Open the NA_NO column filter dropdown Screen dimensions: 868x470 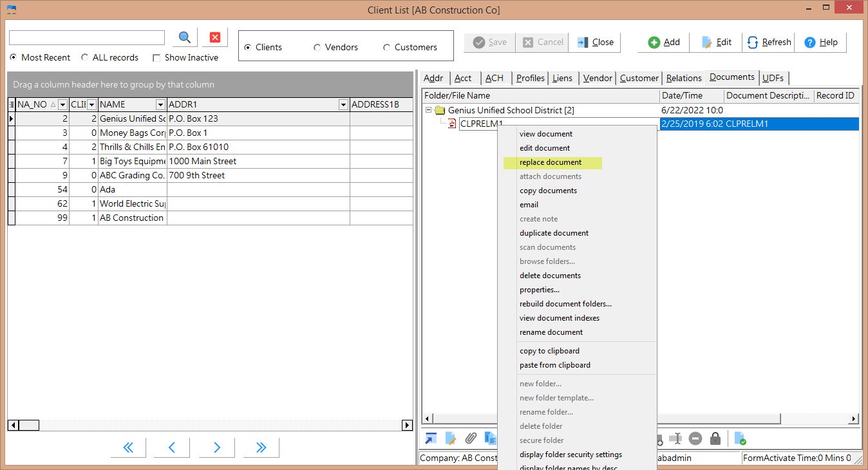click(62, 104)
